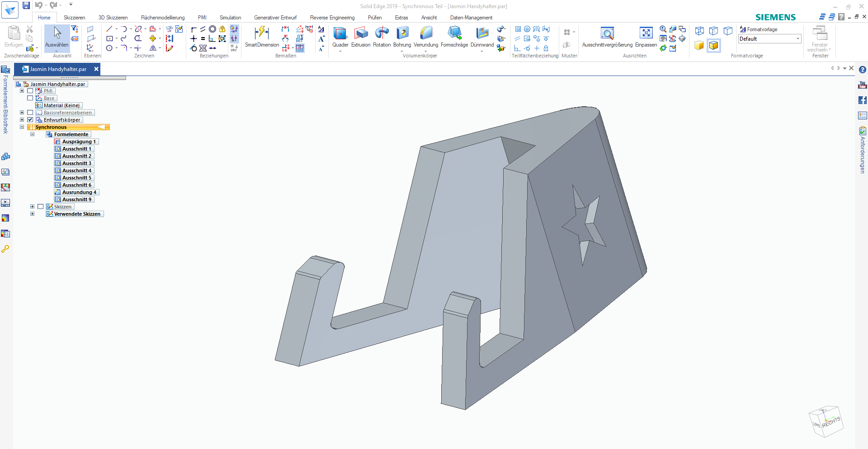Screen dimensions: 868x449
Task: Open the Formatvorlage Default dropdown
Action: 769,39
